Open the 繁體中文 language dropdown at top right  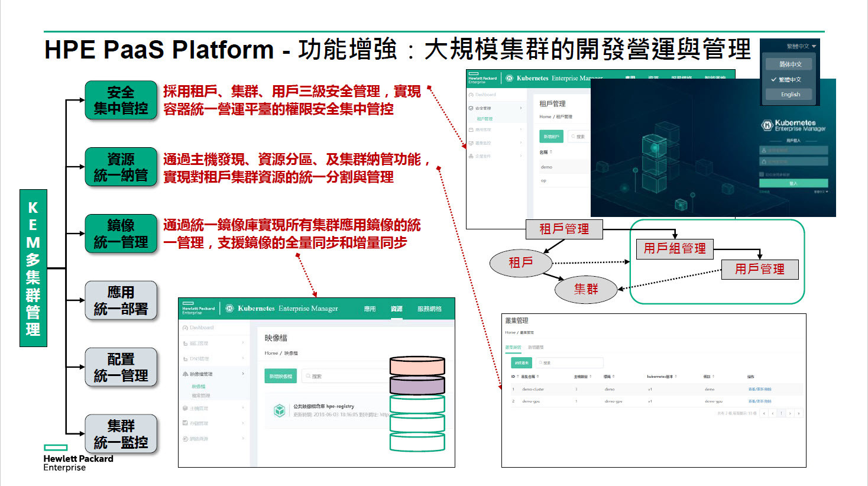click(801, 46)
